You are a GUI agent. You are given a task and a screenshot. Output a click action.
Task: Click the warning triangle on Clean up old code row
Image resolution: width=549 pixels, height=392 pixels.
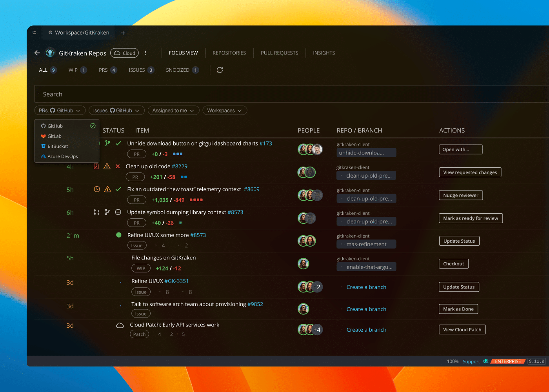[107, 166]
